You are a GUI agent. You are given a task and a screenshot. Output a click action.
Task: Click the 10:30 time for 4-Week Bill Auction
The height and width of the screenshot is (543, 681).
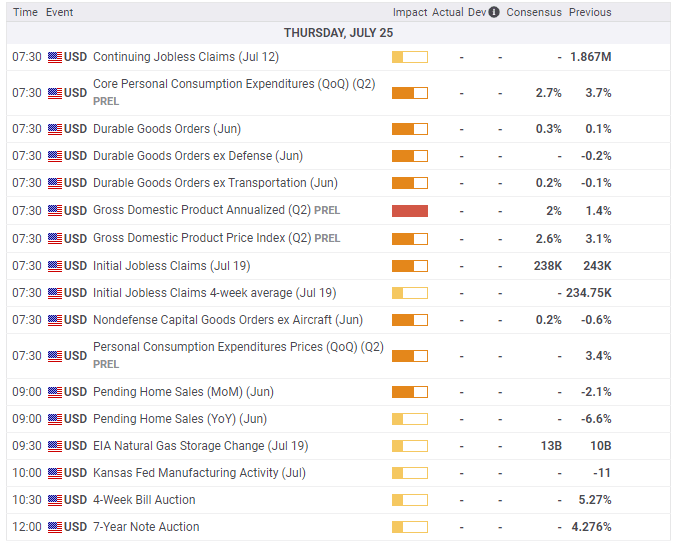[27, 500]
